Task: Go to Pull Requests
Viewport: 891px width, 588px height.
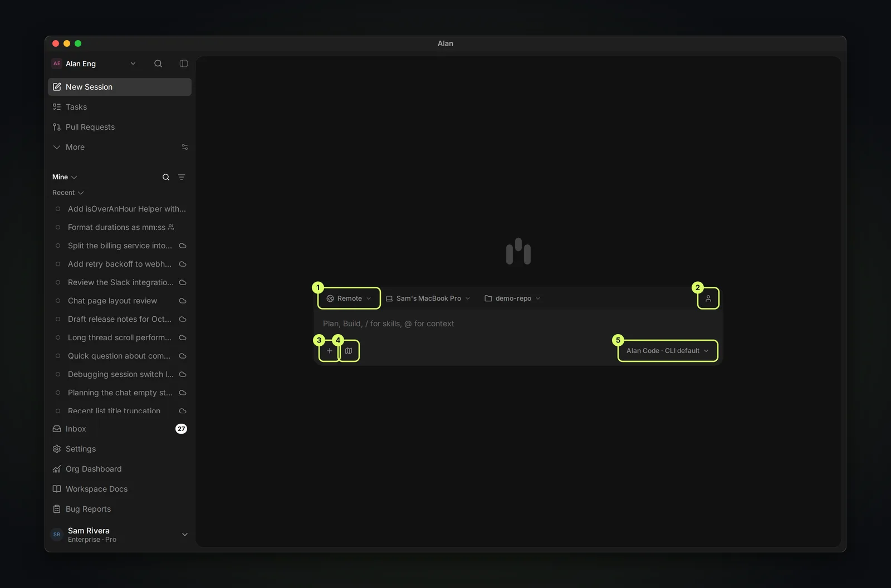Action: 120,127
